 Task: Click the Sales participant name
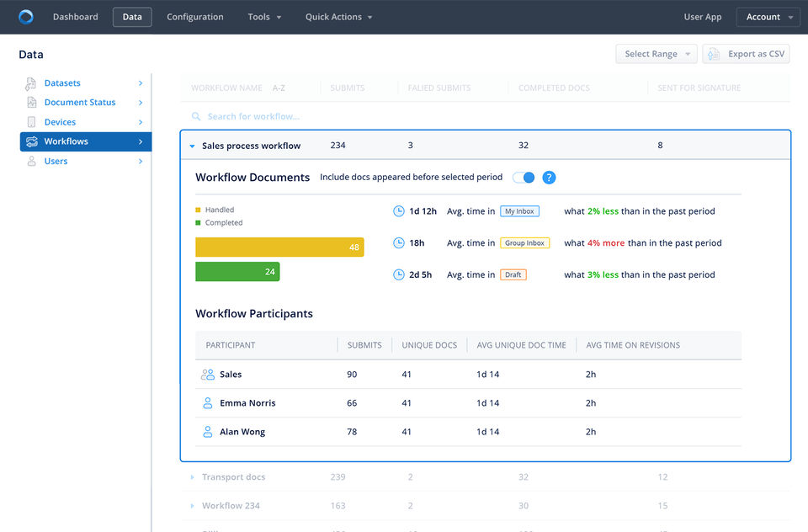[231, 375]
